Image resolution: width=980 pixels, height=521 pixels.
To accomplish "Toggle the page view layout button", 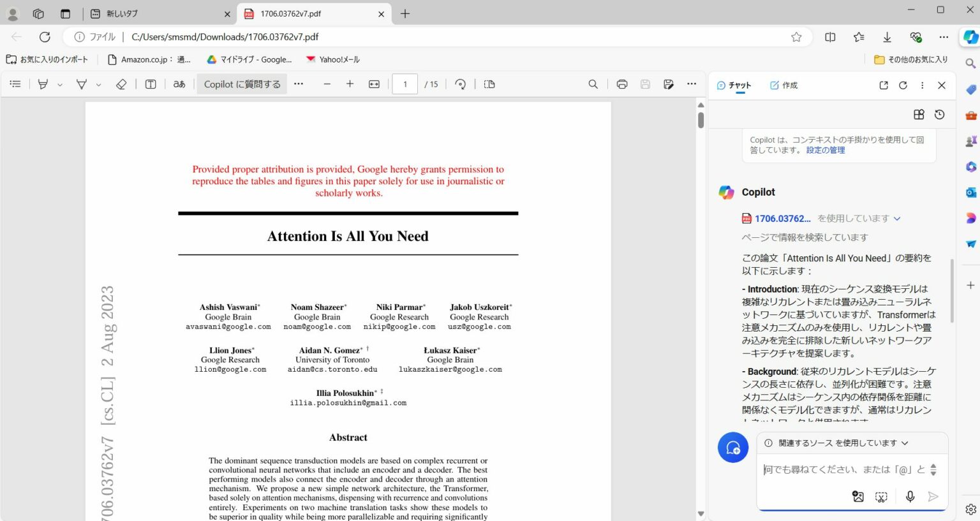I will 489,84.
